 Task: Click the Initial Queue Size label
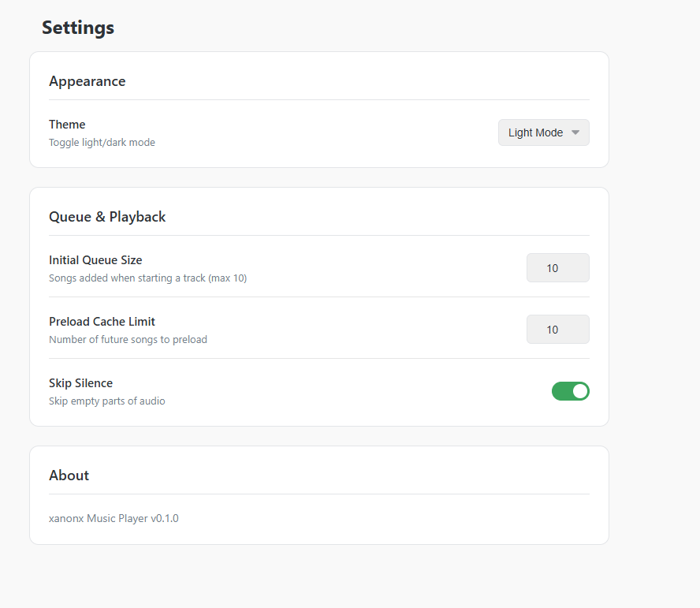[95, 260]
